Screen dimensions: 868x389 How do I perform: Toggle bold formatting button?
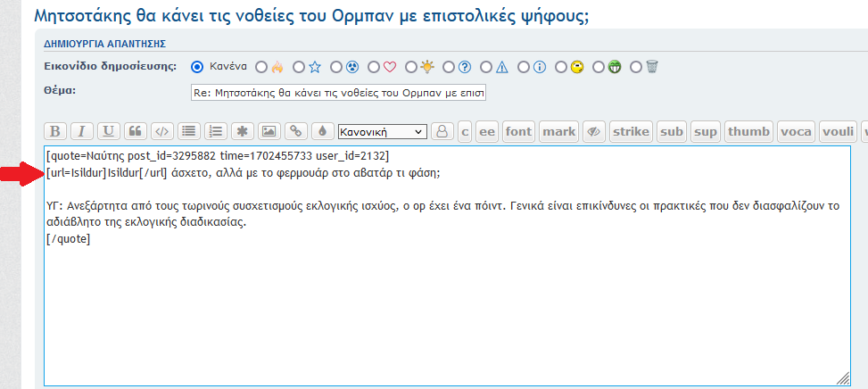coord(55,131)
